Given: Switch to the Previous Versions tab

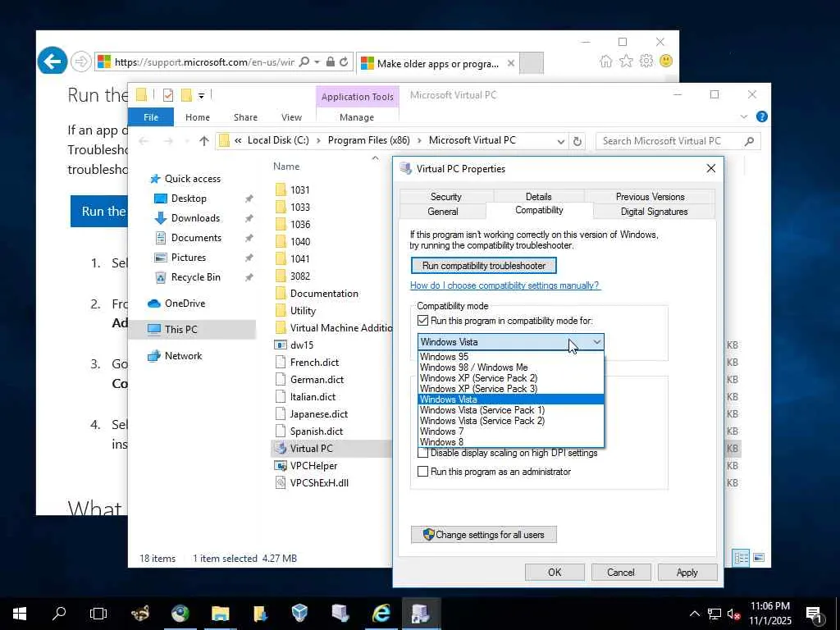Looking at the screenshot, I should tap(650, 197).
